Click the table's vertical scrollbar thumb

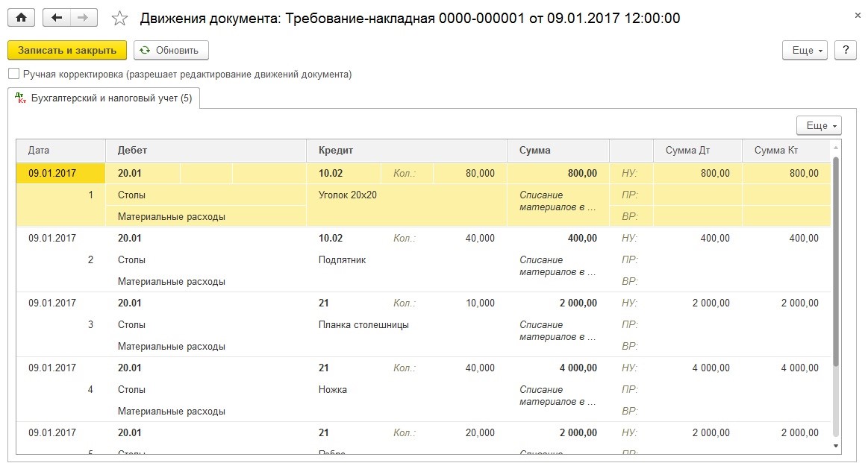836,261
